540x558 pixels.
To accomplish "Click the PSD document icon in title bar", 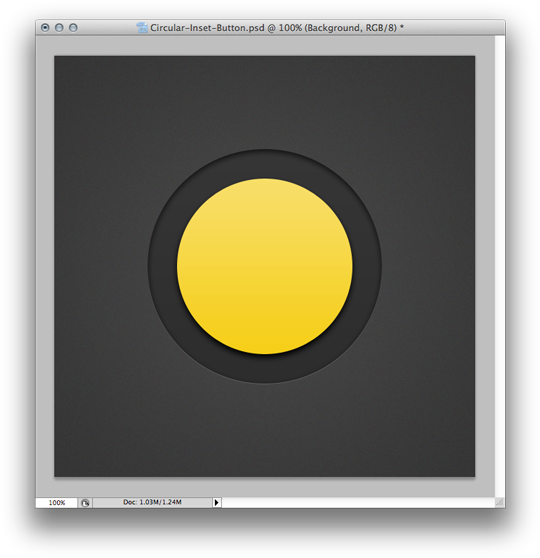I will (142, 27).
